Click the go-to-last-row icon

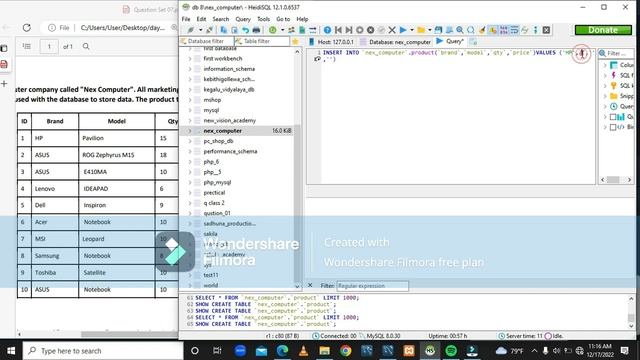pos(349,30)
